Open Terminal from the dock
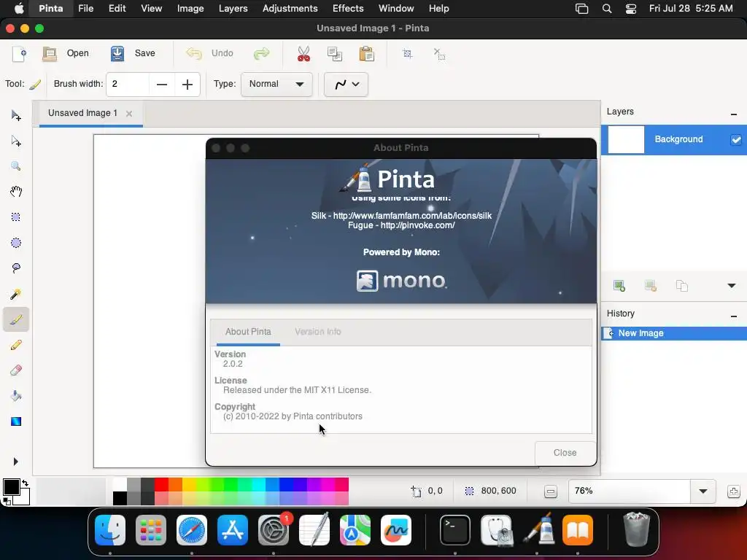The image size is (747, 560). [455, 530]
